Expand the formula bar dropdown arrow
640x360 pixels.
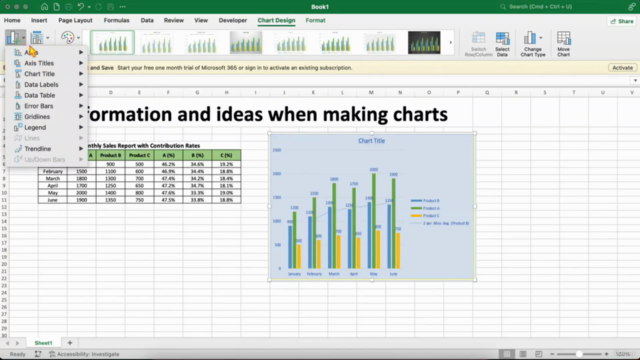tap(635, 81)
